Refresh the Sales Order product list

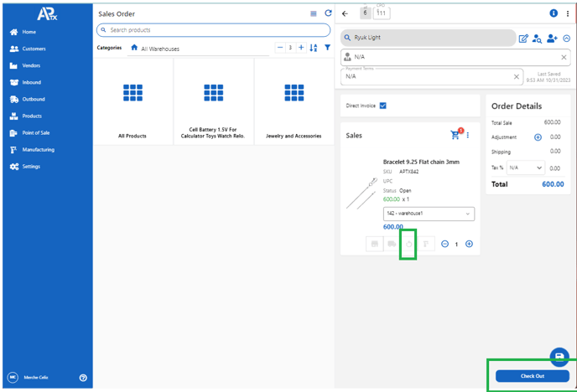328,13
